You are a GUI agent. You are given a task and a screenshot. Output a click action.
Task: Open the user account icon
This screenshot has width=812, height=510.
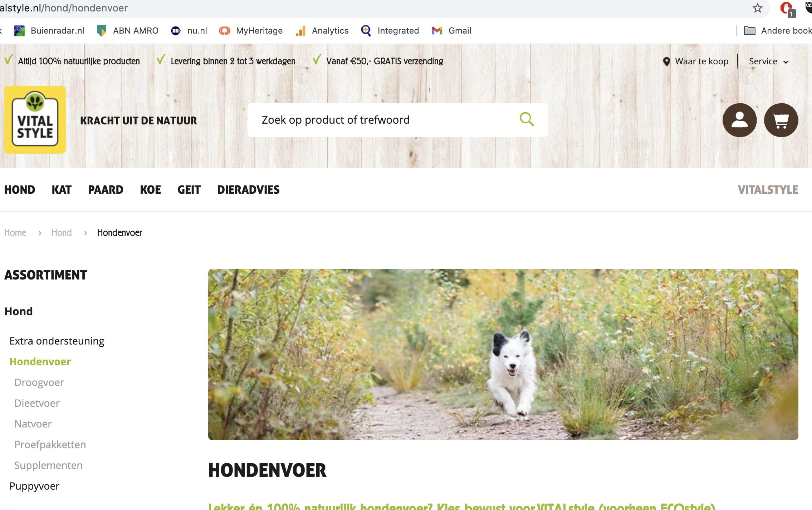tap(739, 120)
